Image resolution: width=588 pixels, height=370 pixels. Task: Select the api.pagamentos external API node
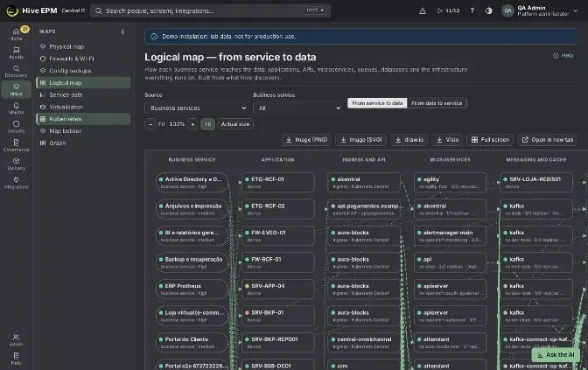[364, 209]
